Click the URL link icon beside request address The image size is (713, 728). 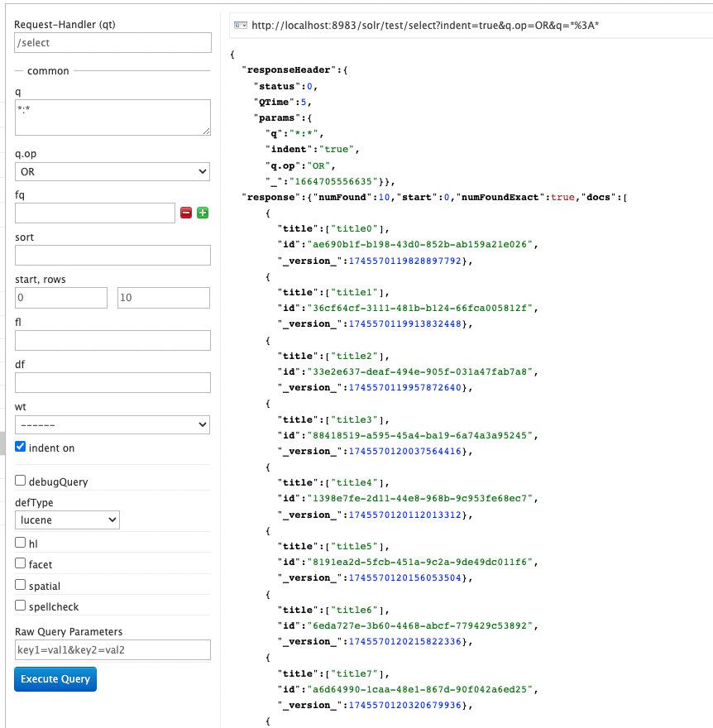point(240,26)
